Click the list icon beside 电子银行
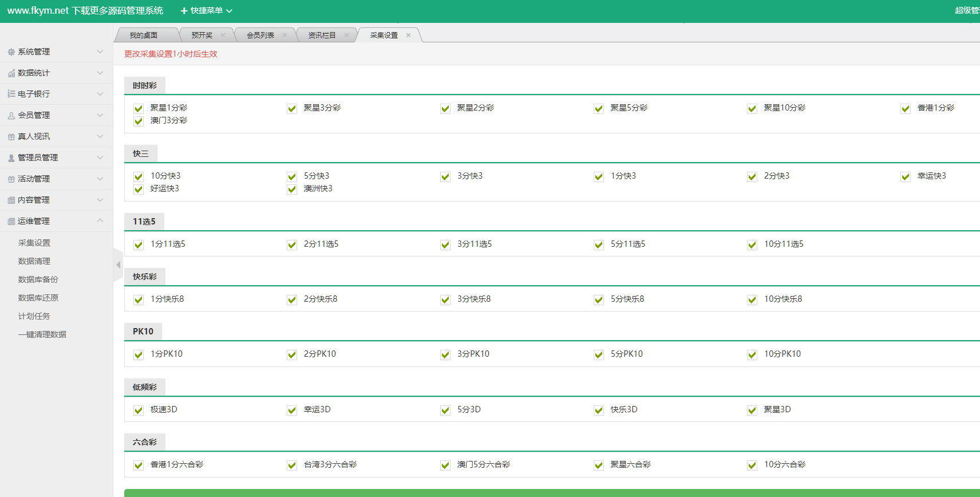The width and height of the screenshot is (980, 497). tap(11, 94)
